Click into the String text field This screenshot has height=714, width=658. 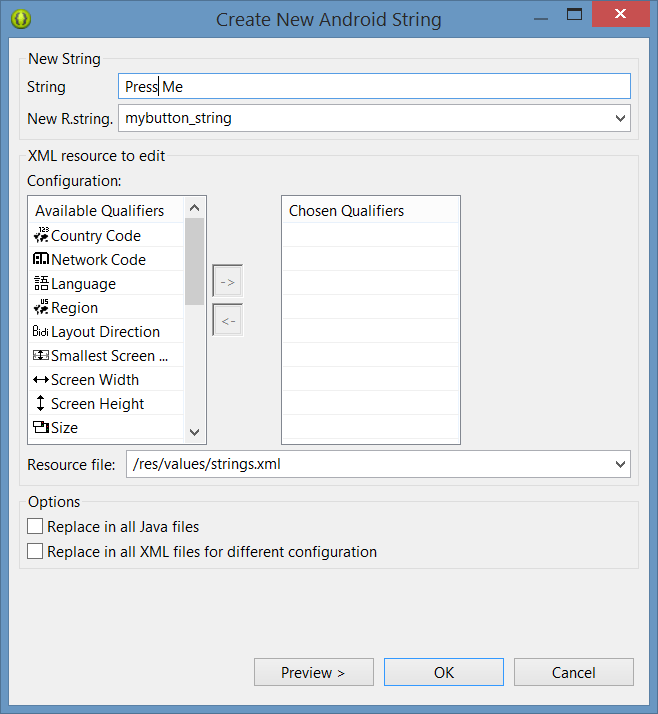coord(374,86)
